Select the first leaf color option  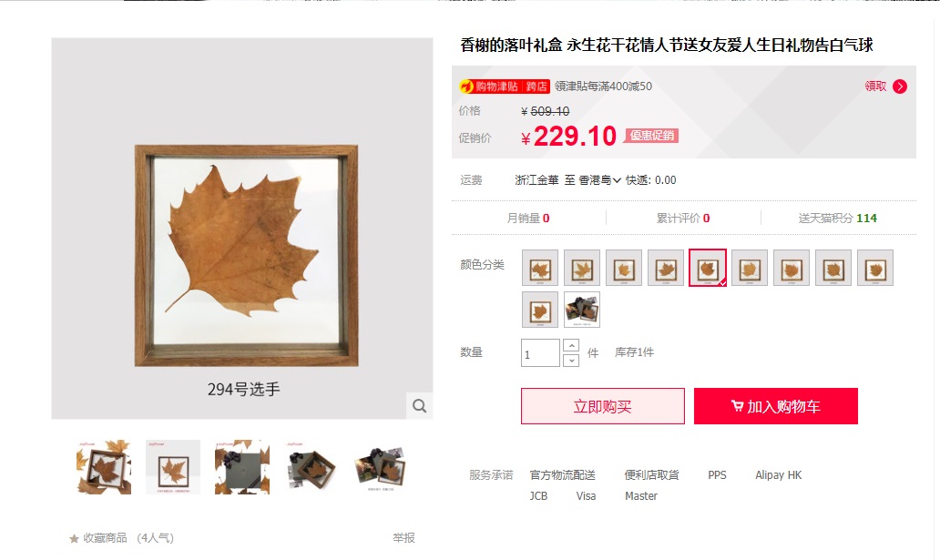[x=540, y=268]
